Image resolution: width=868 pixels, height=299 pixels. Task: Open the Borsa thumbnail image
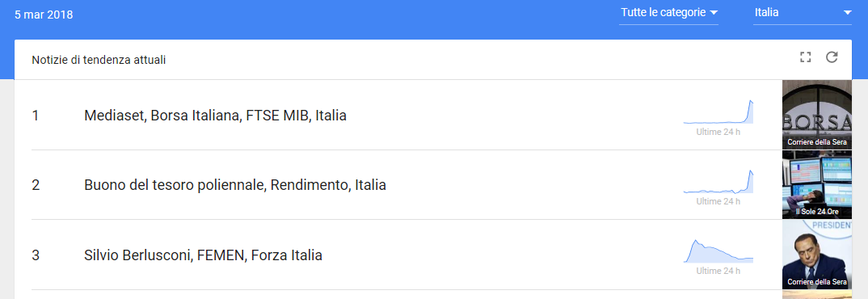coord(816,115)
